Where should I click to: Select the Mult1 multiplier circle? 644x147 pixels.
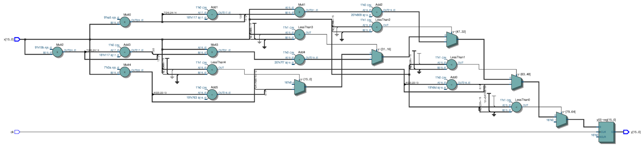(x=299, y=12)
